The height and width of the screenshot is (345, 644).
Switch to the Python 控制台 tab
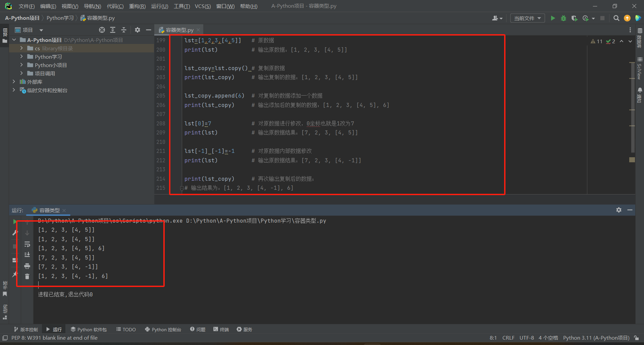[x=163, y=330]
